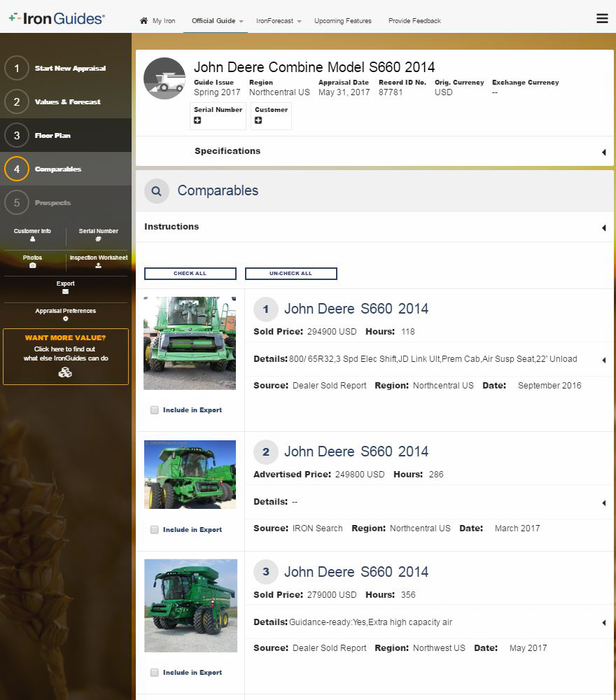Open combine photo thumbnail for comparable 1
The width and height of the screenshot is (616, 700).
[x=190, y=343]
